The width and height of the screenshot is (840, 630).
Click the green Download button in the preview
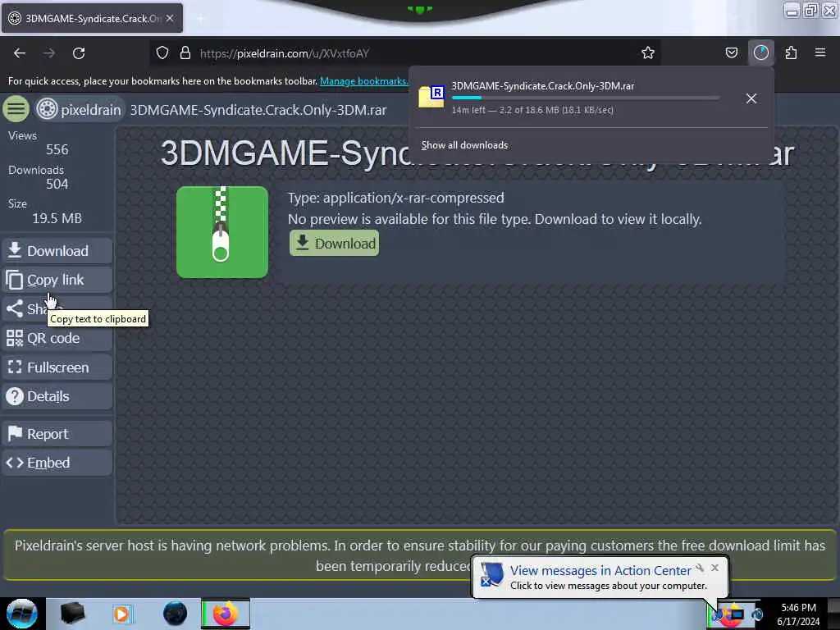(x=335, y=243)
